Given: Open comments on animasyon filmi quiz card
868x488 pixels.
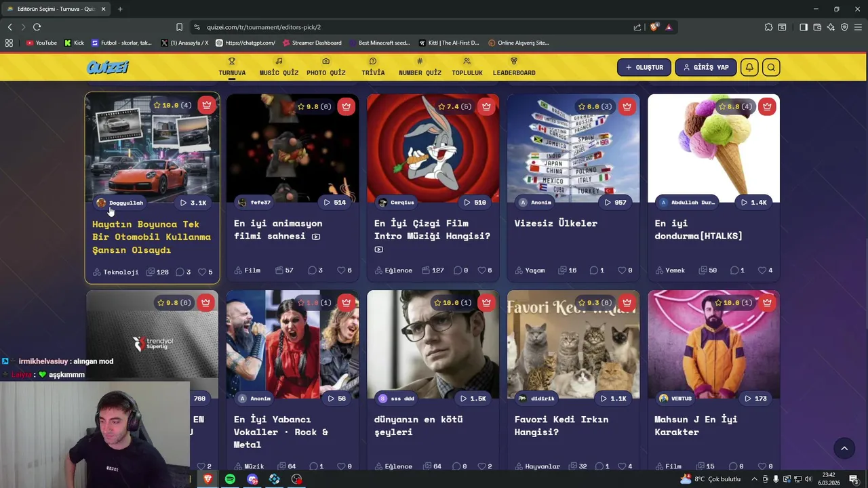Looking at the screenshot, I should pos(313,270).
